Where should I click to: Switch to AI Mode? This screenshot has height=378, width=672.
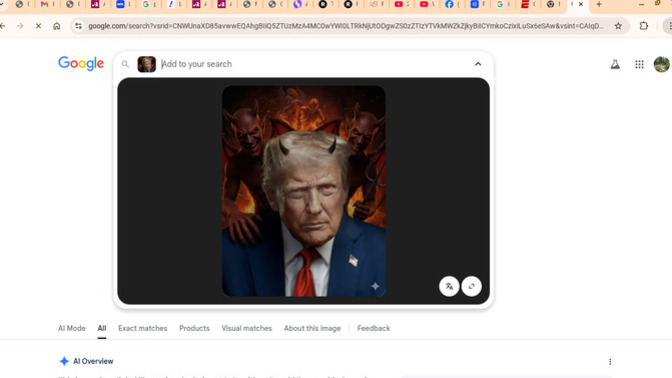72,328
